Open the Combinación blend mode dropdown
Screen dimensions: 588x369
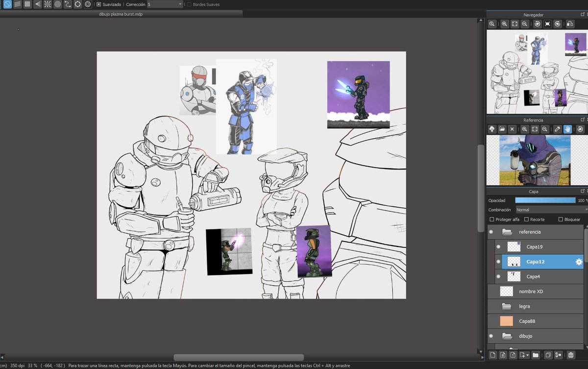[x=551, y=210]
